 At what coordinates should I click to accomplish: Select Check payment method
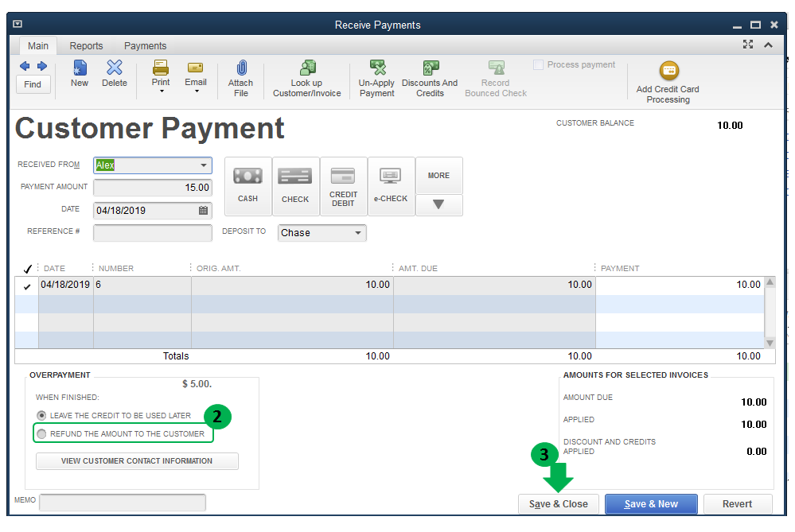pyautogui.click(x=295, y=186)
